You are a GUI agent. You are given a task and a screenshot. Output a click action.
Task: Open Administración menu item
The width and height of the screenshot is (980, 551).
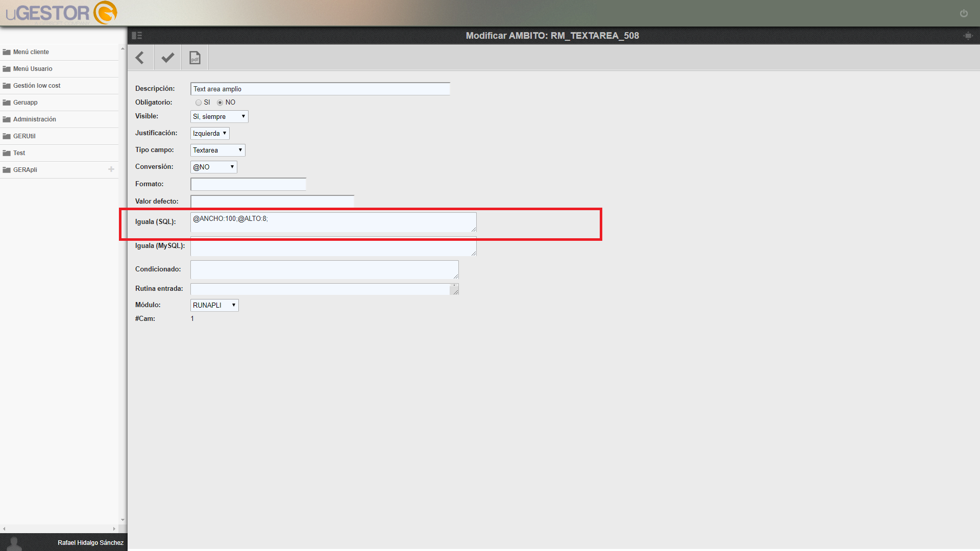pyautogui.click(x=59, y=119)
